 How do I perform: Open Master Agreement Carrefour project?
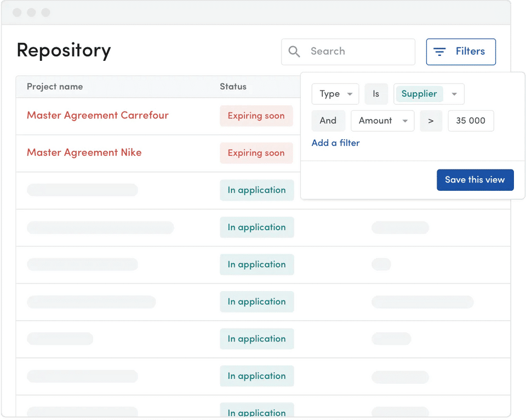pos(98,115)
